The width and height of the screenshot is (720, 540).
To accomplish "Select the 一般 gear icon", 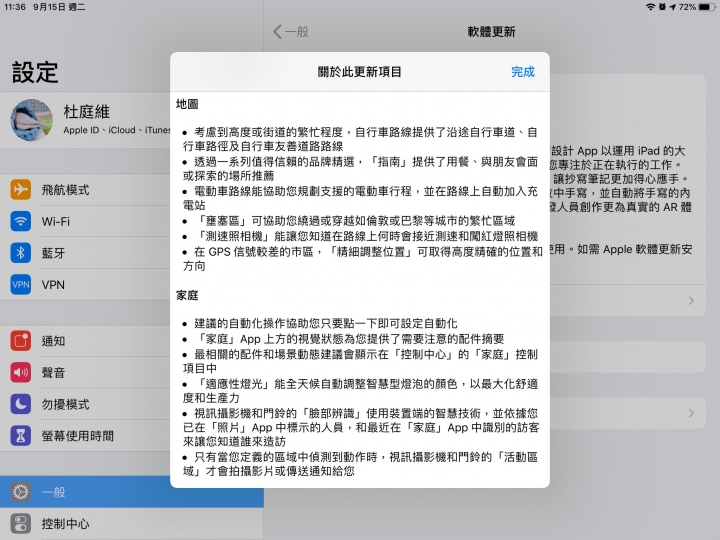I will click(21, 492).
